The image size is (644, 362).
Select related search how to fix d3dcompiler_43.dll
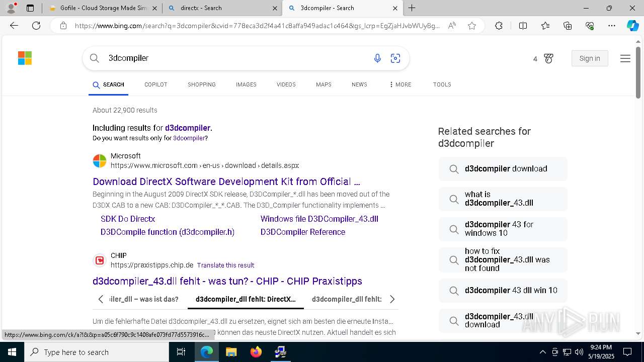[x=503, y=260]
